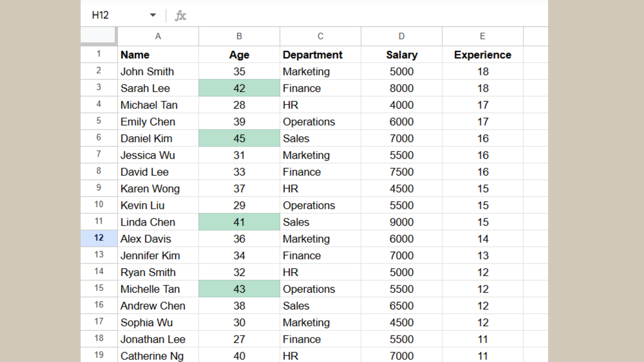Select column A header
Viewport: 644px width, 362px height.
(158, 36)
